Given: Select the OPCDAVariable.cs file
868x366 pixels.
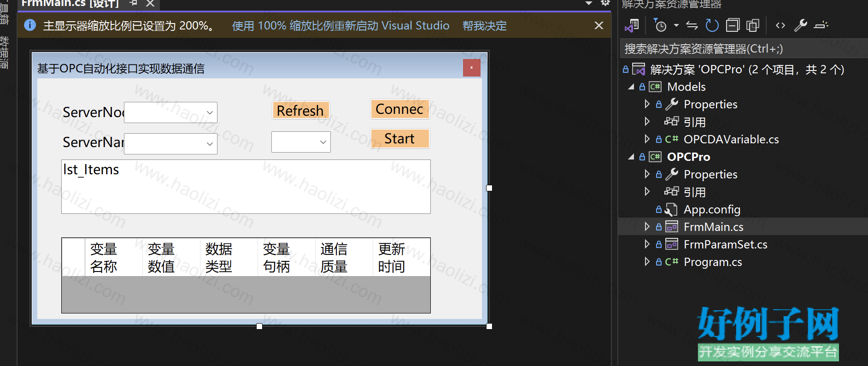Looking at the screenshot, I should pos(731,139).
